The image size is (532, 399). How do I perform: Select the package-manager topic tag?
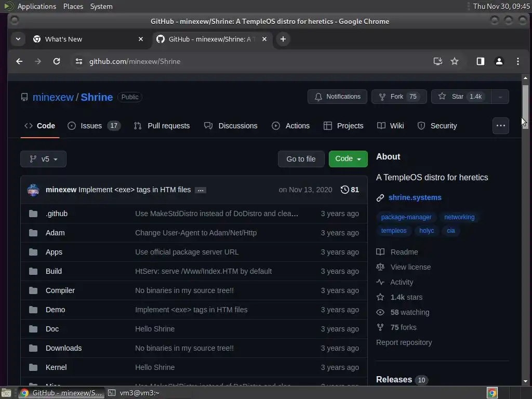(406, 217)
